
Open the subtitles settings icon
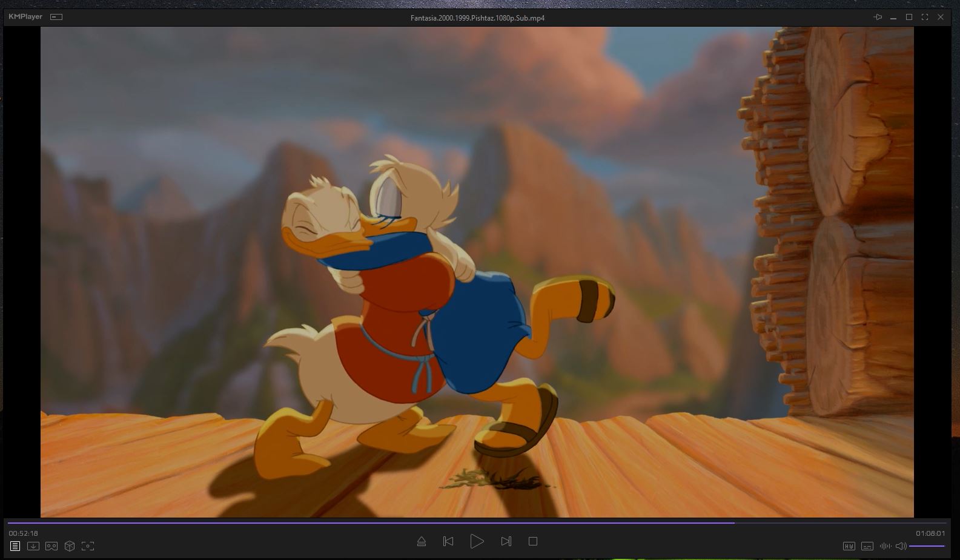pos(867,546)
